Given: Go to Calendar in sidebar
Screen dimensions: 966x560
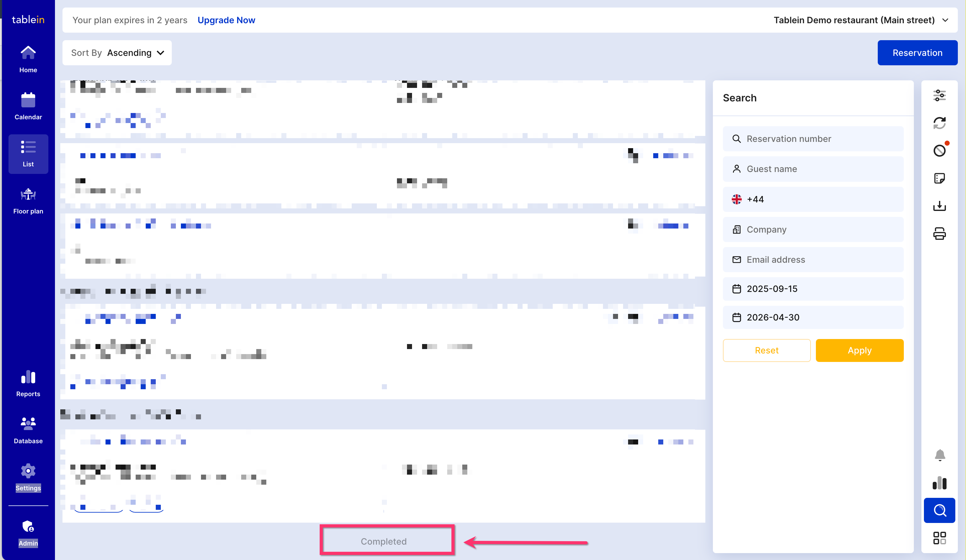Looking at the screenshot, I should 28,106.
